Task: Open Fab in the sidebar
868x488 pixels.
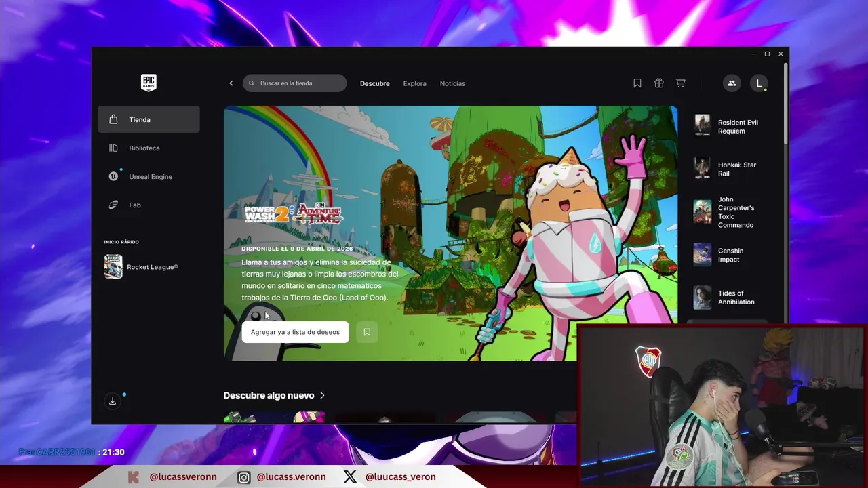Action: click(x=149, y=205)
